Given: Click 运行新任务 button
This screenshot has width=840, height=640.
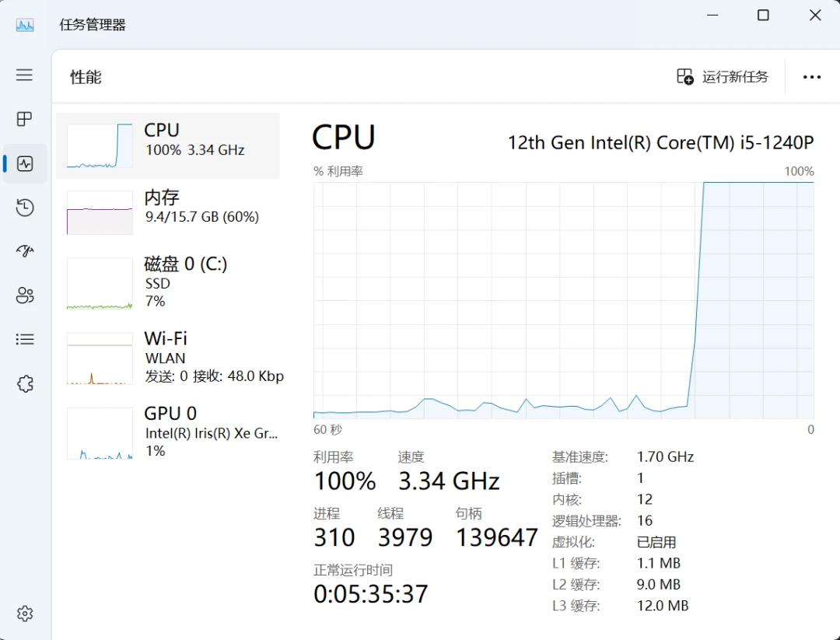Looking at the screenshot, I should pyautogui.click(x=722, y=76).
